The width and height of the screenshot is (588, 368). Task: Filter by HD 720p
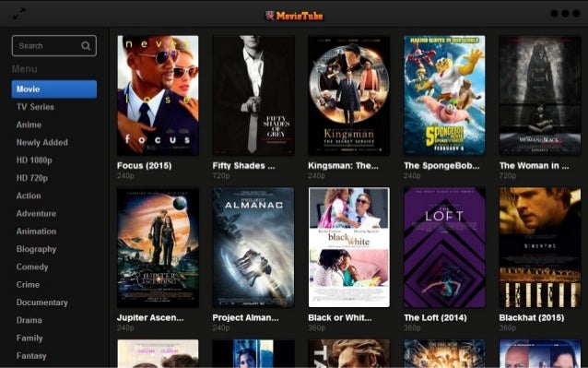click(x=32, y=178)
